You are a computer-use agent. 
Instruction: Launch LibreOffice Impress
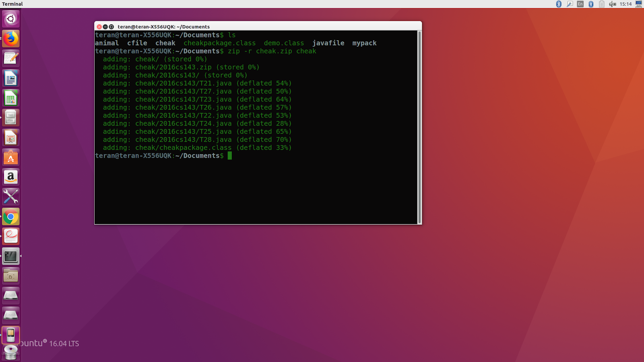11,138
